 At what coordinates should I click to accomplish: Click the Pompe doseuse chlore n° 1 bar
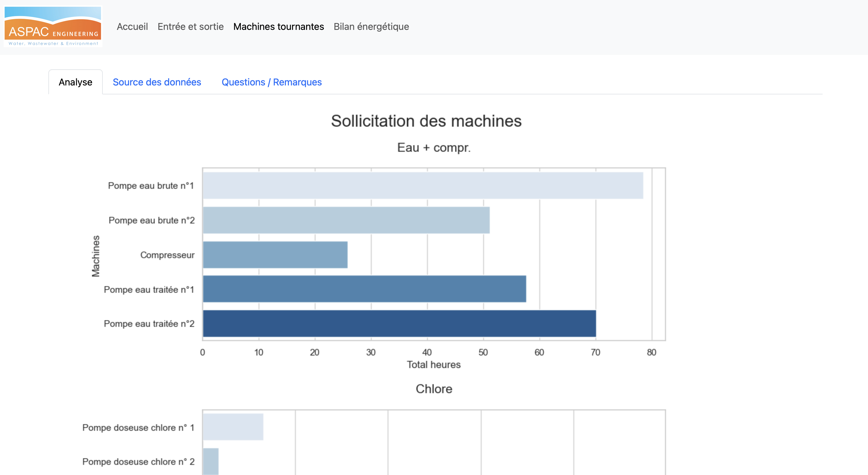[x=233, y=427]
